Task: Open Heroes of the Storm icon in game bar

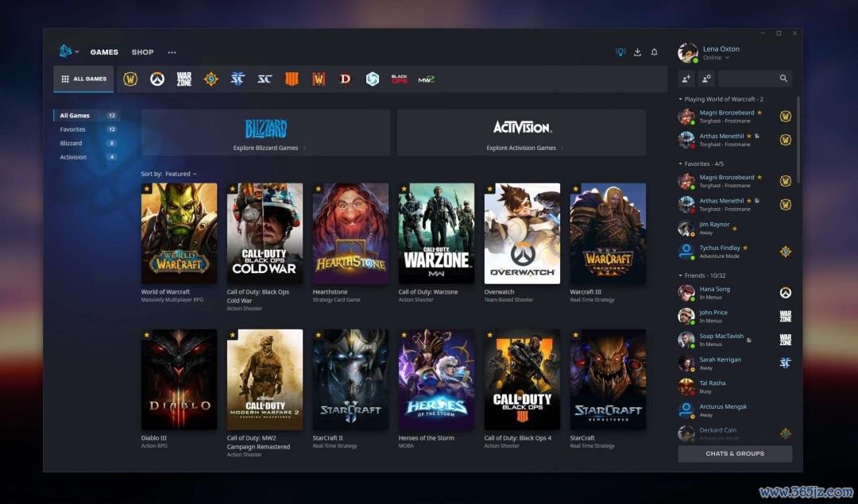Action: click(372, 79)
